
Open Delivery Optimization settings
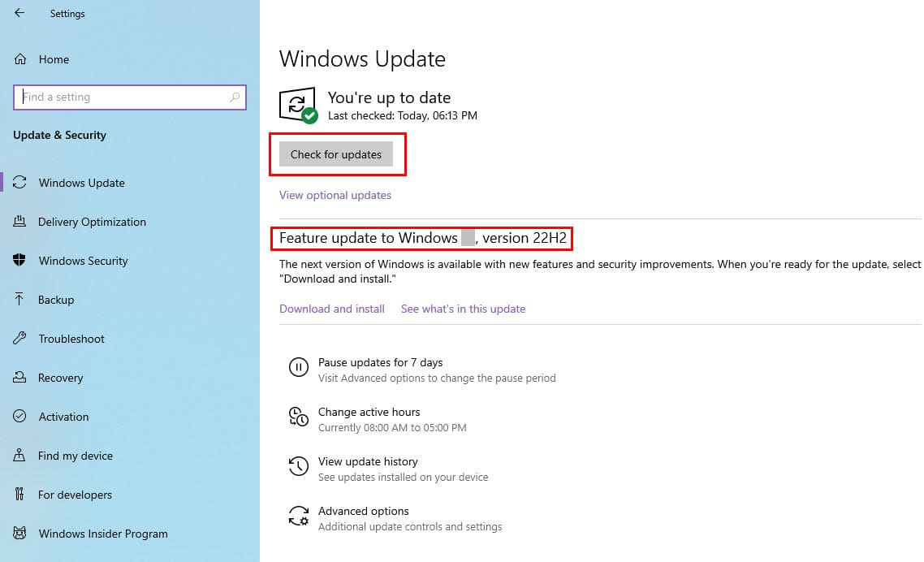[92, 222]
